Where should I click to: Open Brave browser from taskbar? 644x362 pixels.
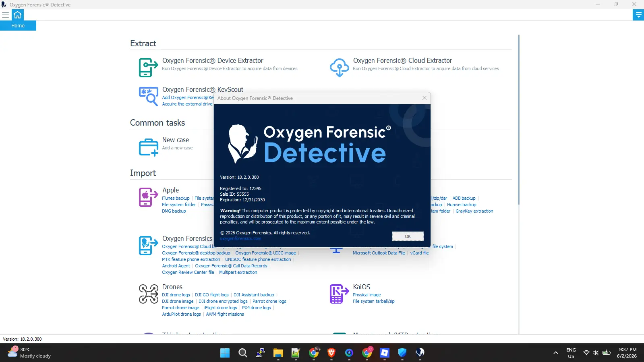click(x=331, y=353)
